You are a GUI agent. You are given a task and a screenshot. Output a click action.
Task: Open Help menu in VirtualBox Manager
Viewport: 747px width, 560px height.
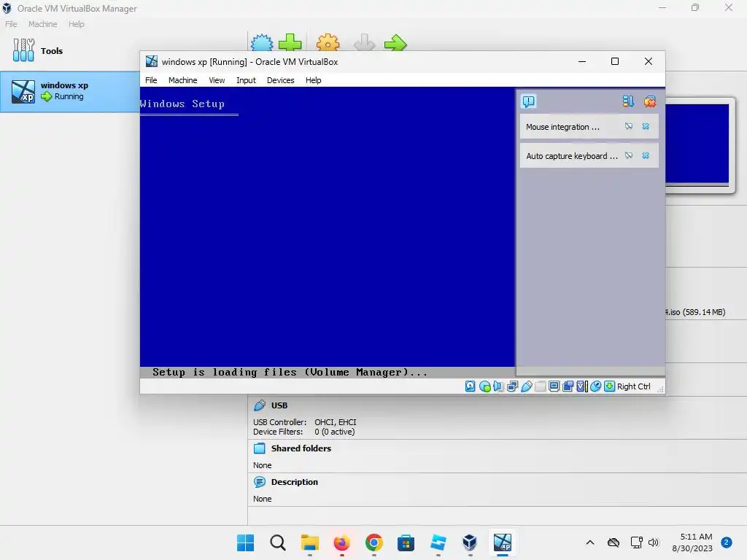(76, 24)
